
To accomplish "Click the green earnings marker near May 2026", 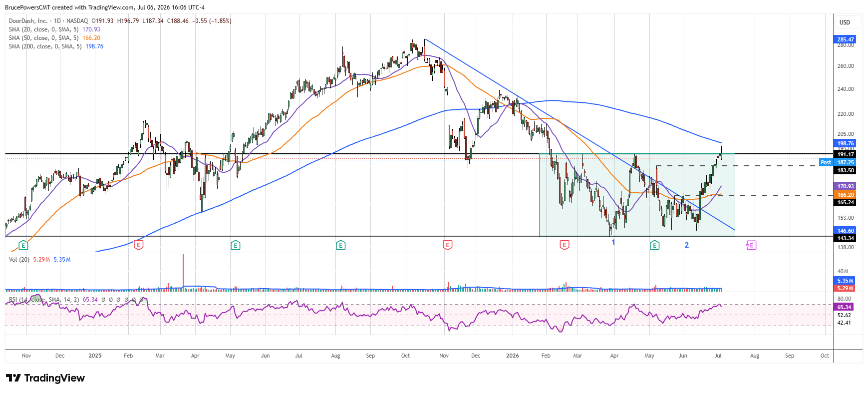I will [x=655, y=245].
